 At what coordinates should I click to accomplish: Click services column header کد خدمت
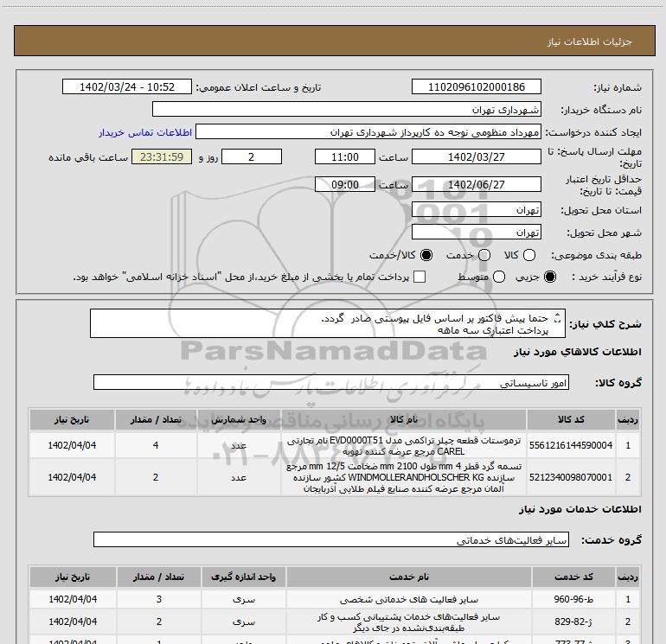[573, 577]
